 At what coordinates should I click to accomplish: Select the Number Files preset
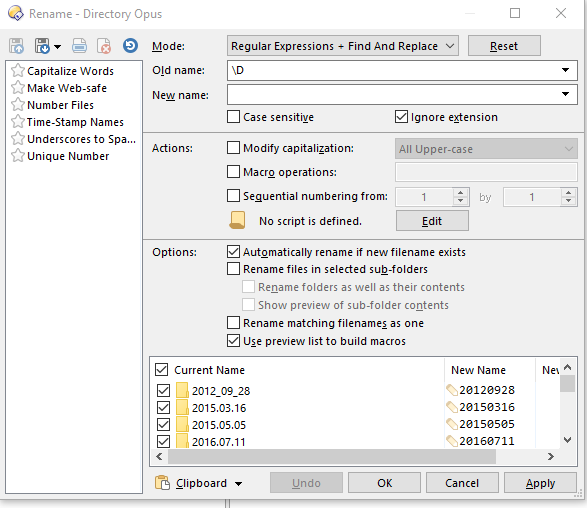pos(60,105)
